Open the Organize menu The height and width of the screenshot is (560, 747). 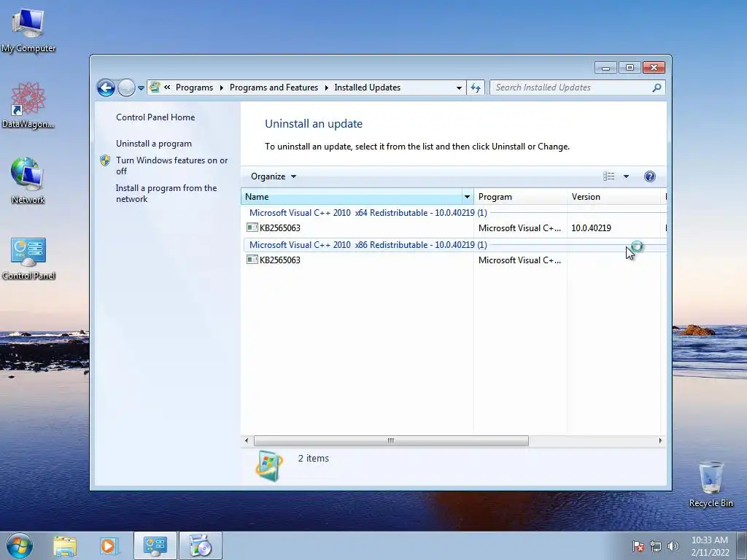coord(274,176)
